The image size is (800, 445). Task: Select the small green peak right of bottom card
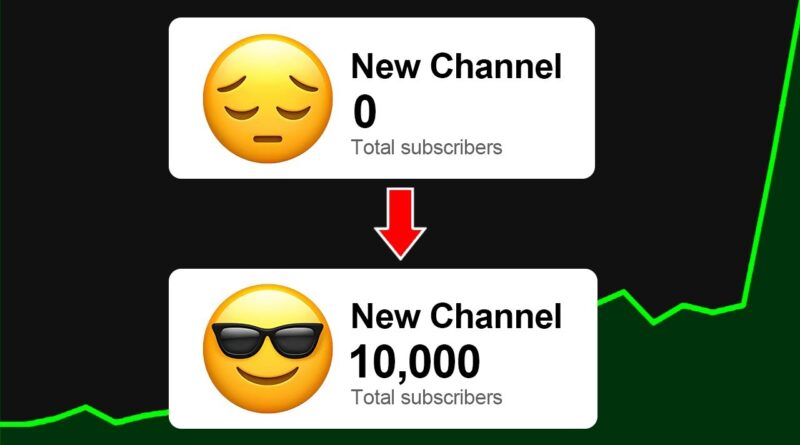point(623,292)
